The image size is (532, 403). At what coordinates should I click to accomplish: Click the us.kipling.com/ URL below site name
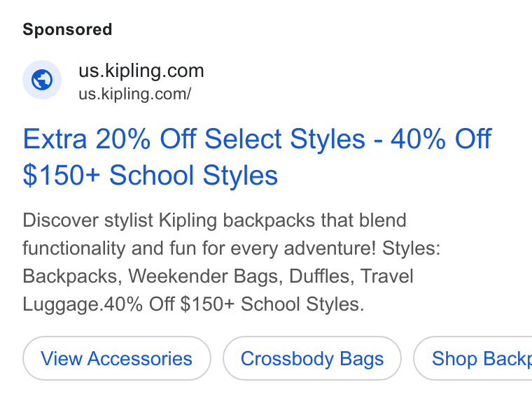pyautogui.click(x=134, y=94)
